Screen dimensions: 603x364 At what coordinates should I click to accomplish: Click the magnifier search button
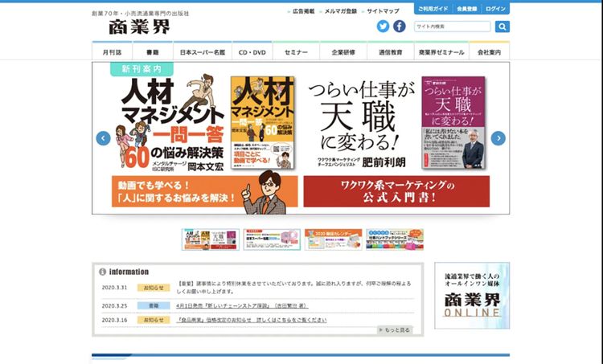click(502, 27)
